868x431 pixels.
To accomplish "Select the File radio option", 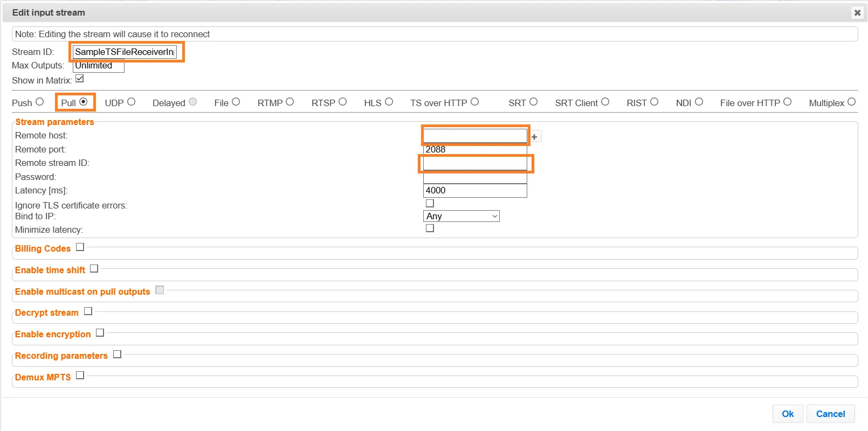I will 236,102.
